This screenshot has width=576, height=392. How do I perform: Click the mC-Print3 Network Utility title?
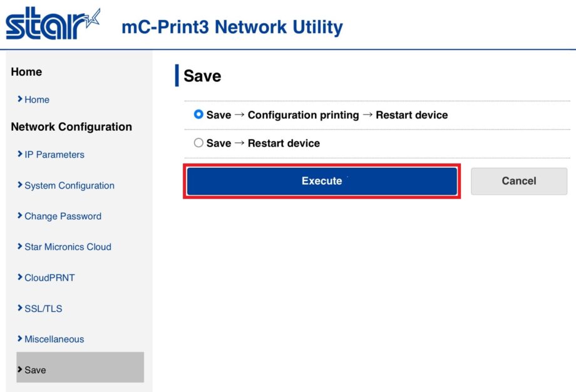232,28
